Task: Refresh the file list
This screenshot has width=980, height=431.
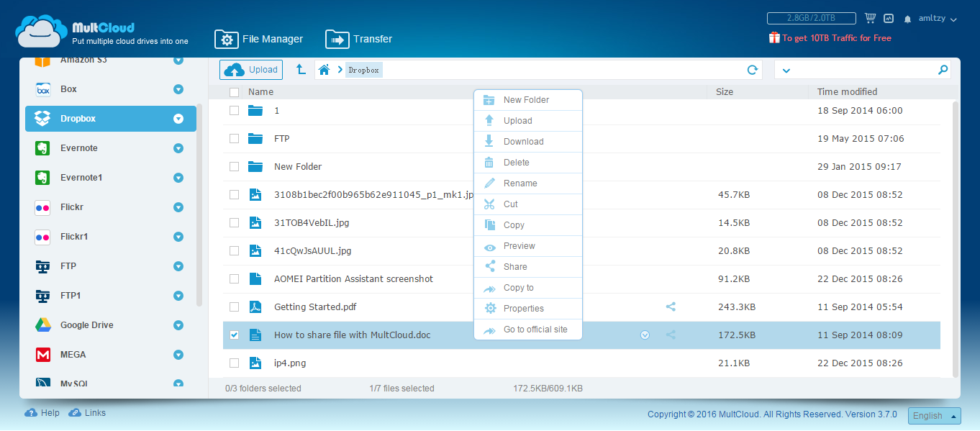Action: [x=753, y=70]
